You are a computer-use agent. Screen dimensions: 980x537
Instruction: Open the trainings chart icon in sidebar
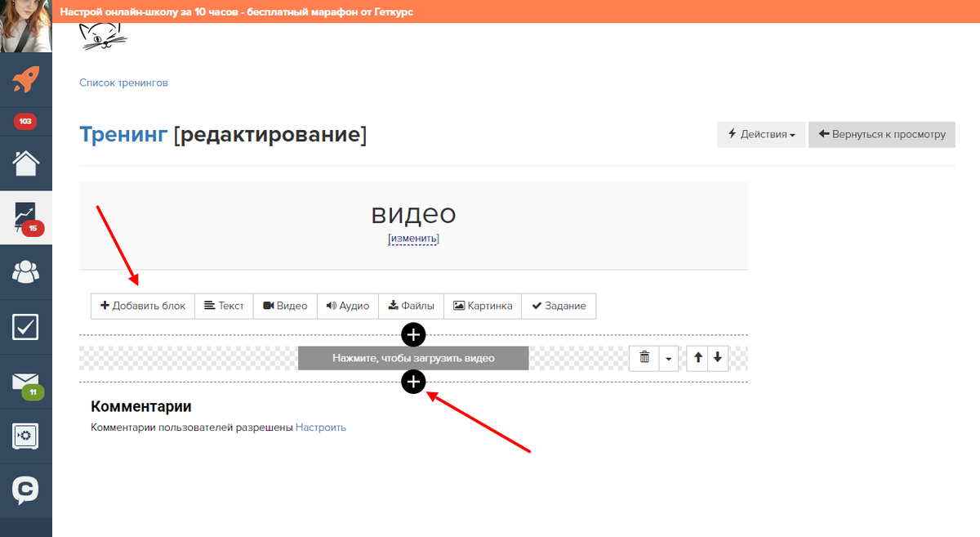pyautogui.click(x=25, y=217)
